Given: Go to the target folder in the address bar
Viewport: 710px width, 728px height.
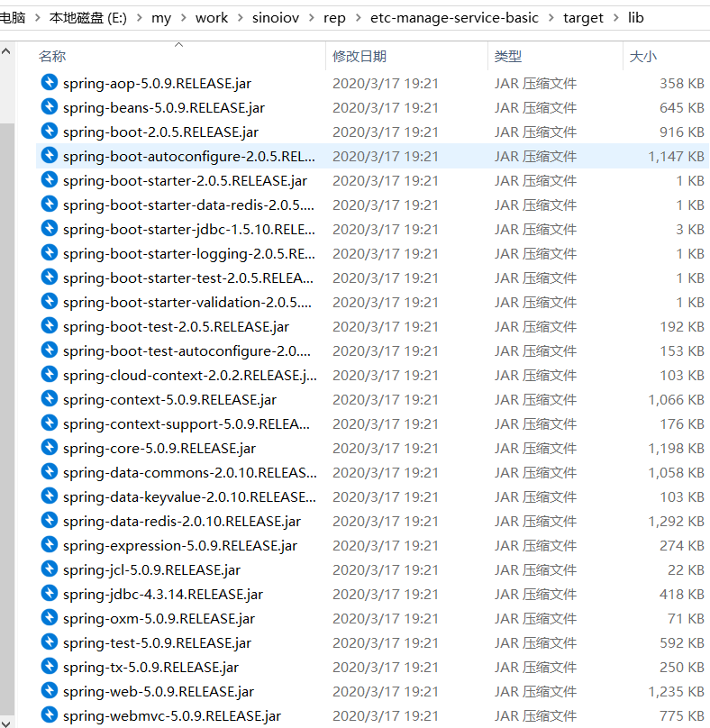Looking at the screenshot, I should point(583,18).
